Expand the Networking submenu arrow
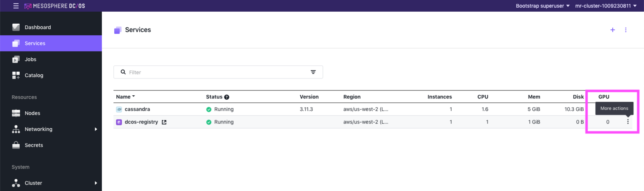644x191 pixels. point(96,129)
